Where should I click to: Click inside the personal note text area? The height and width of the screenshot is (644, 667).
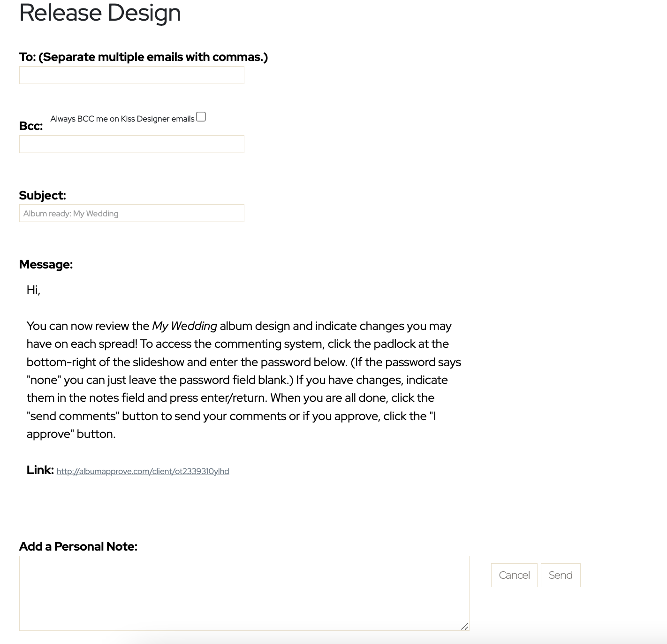pos(244,593)
